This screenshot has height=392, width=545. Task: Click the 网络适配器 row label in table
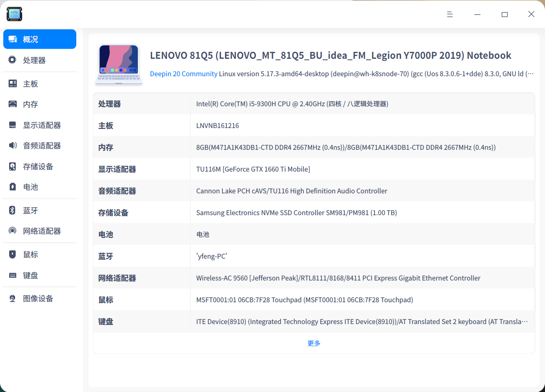117,278
